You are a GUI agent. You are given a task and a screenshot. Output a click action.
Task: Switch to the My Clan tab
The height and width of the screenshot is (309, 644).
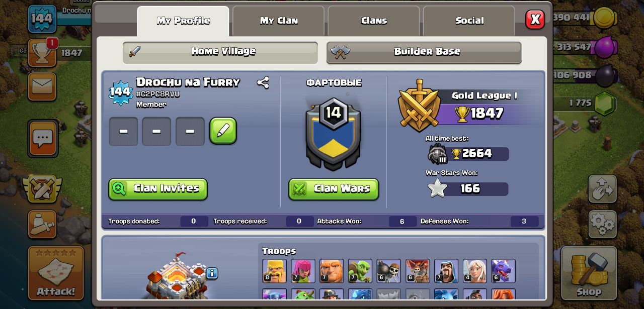tap(278, 21)
